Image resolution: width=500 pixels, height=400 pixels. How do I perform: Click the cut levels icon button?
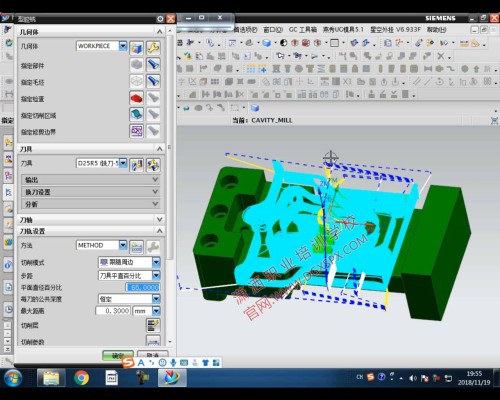click(x=153, y=325)
